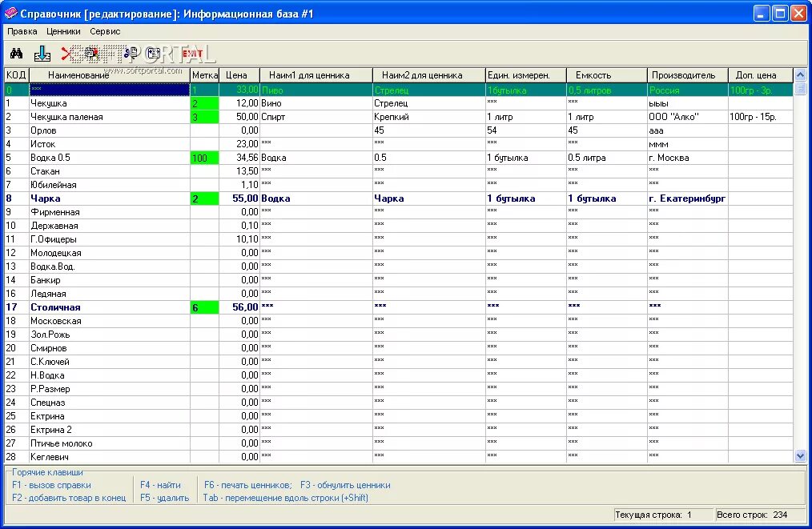This screenshot has width=812, height=529.
Task: Toggle the green Метка cell of Чекушка паленая
Action: point(205,117)
